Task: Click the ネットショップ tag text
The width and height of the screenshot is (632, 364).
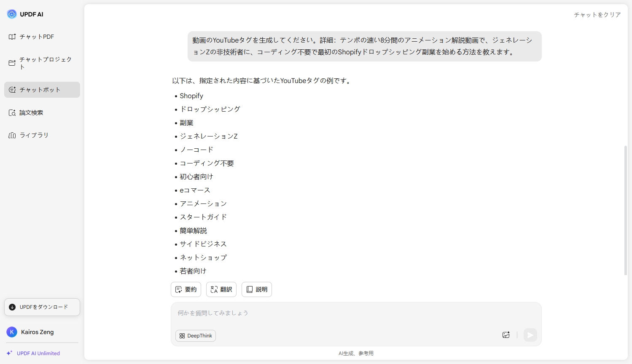Action: (x=204, y=257)
